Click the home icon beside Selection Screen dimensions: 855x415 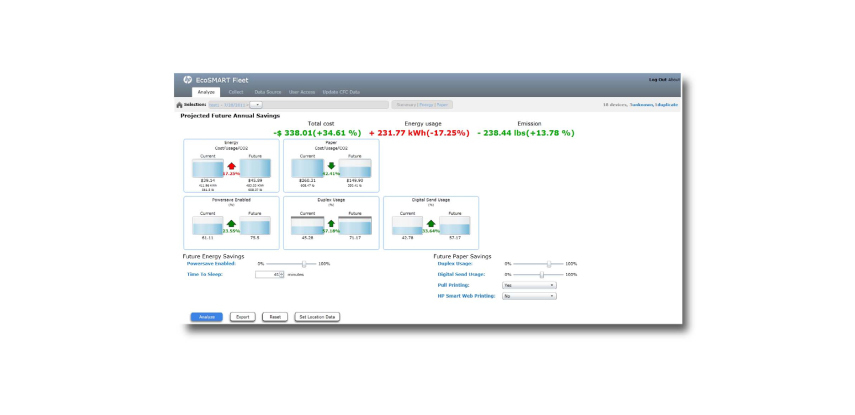coord(179,104)
